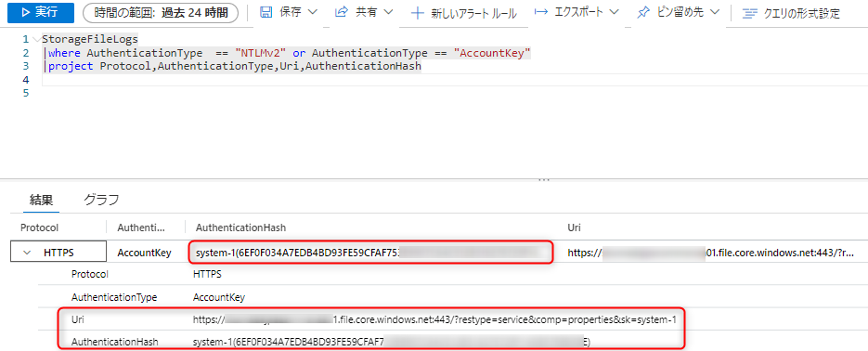868x351 pixels.
Task: Click line number 4 in editor gutter
Action: 25,80
